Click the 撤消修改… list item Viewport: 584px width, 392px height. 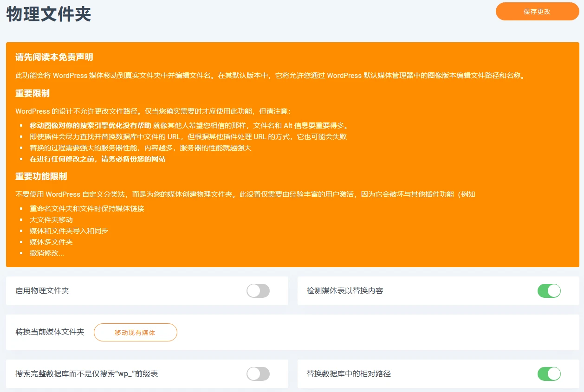46,253
